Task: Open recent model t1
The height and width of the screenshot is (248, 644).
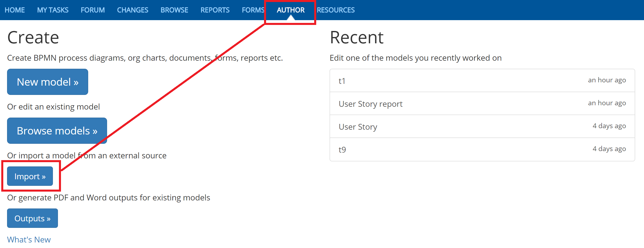Action: [342, 81]
